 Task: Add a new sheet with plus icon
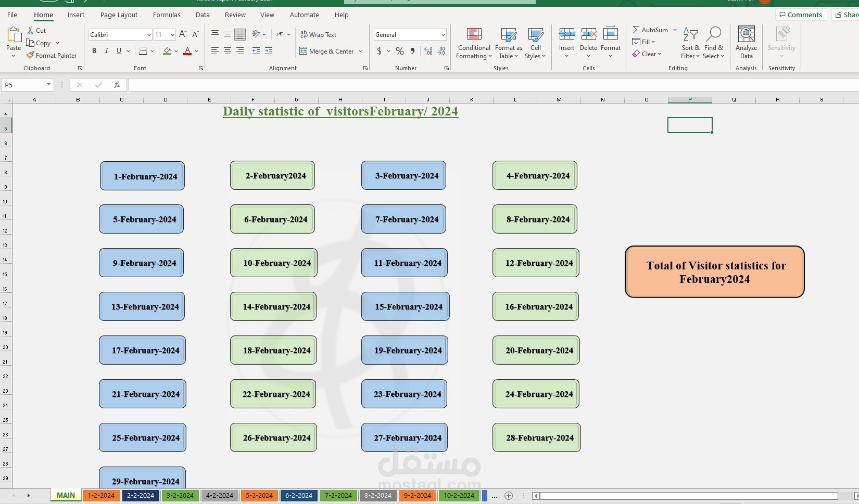pos(509,496)
